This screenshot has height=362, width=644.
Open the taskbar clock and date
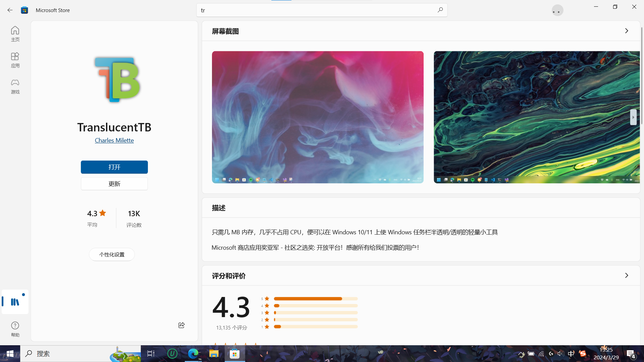pyautogui.click(x=606, y=354)
